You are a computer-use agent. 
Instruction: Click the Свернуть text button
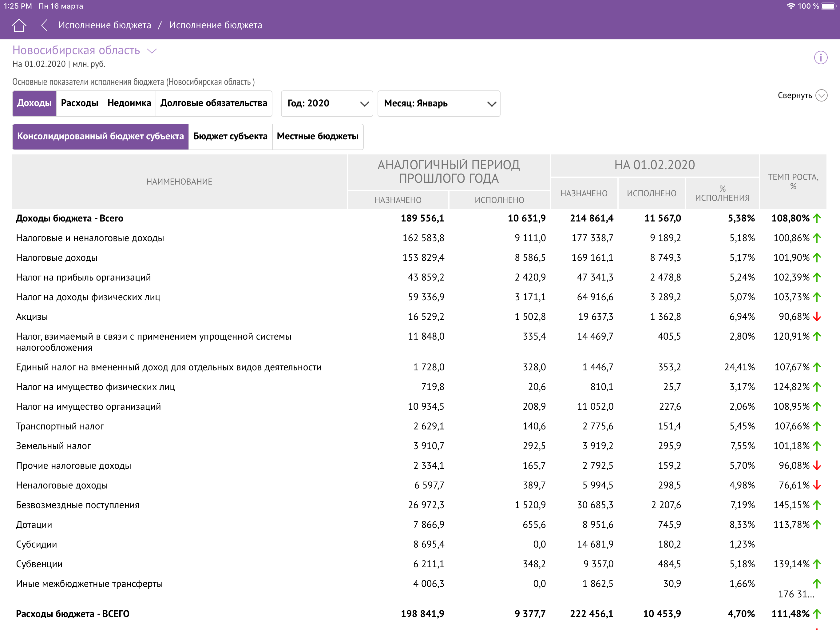tap(794, 95)
